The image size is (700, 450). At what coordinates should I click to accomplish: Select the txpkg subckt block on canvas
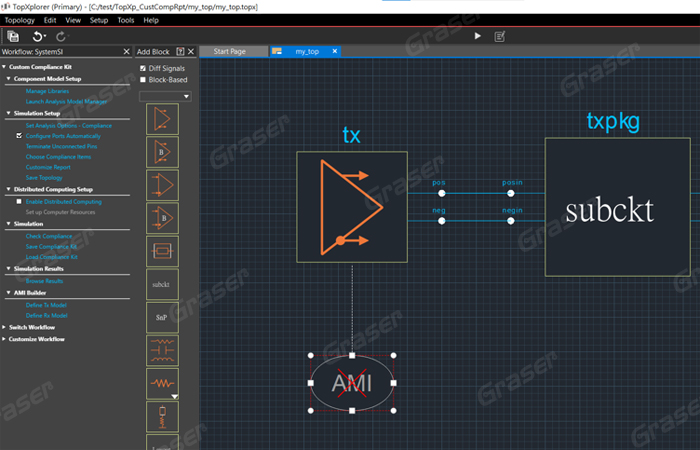tap(617, 207)
